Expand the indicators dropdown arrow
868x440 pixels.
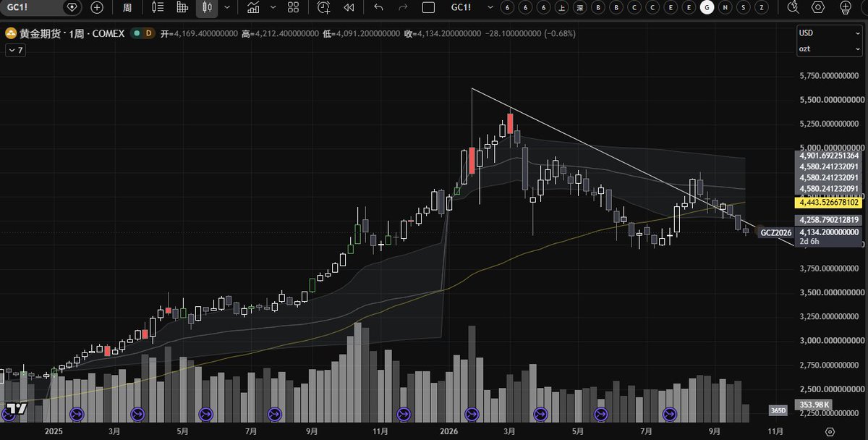coord(272,7)
